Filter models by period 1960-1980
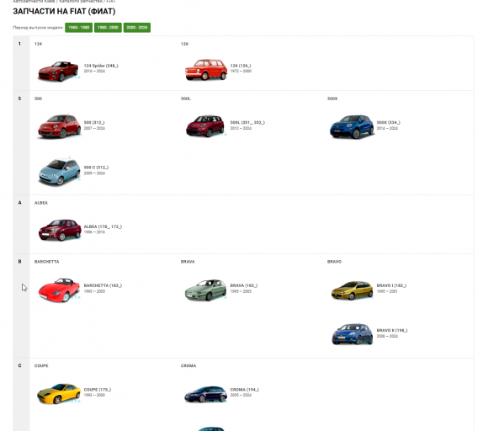This screenshot has width=504, height=431. pyautogui.click(x=78, y=28)
